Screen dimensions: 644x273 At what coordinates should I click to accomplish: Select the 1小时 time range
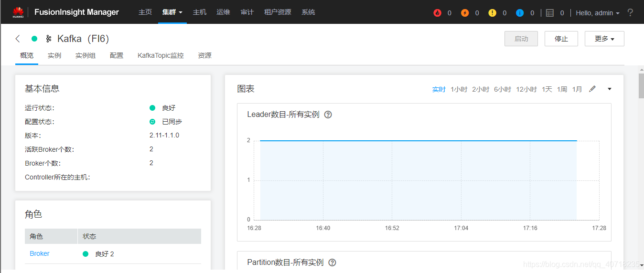[x=459, y=89]
